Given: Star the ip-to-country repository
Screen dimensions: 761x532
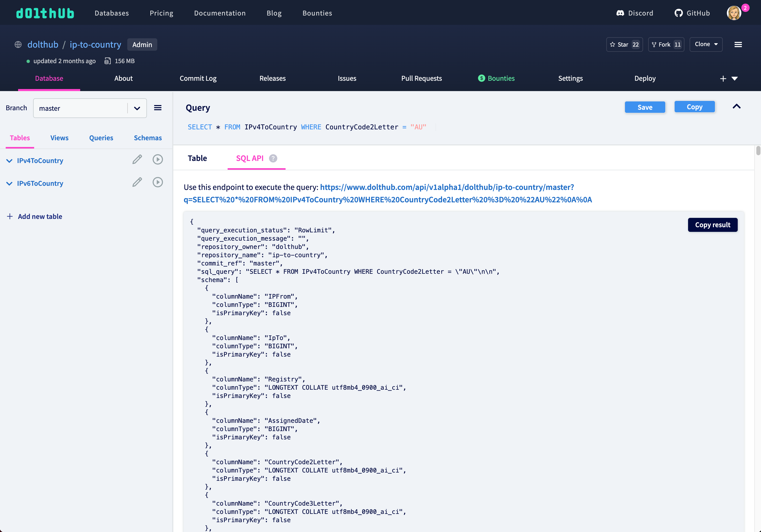Looking at the screenshot, I should click(624, 45).
